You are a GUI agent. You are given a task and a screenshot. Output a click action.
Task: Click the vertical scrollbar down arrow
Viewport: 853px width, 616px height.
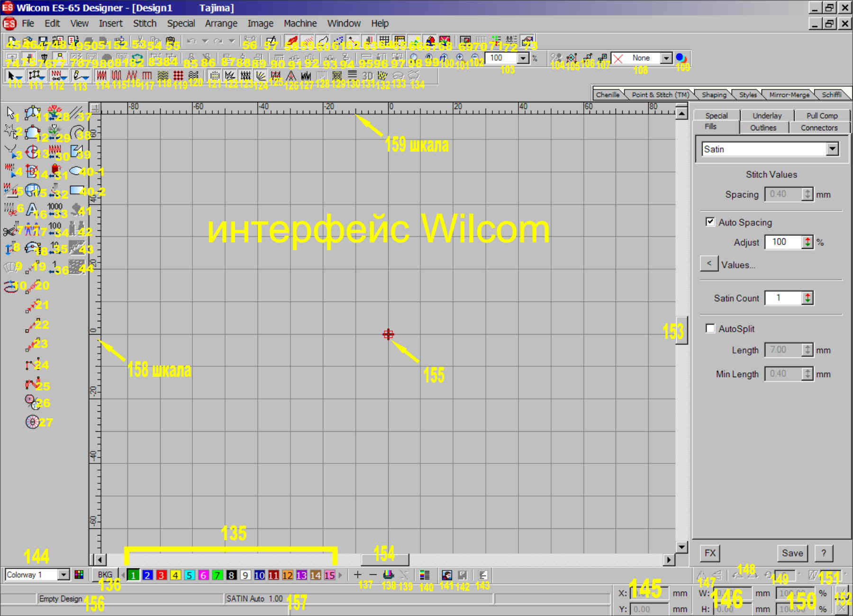(681, 547)
